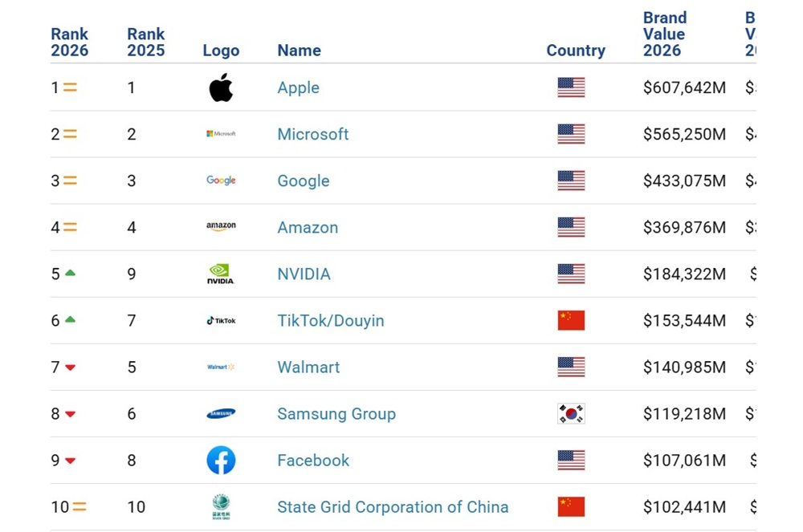Open the Apple brand link
The height and width of the screenshot is (532, 803).
[298, 87]
